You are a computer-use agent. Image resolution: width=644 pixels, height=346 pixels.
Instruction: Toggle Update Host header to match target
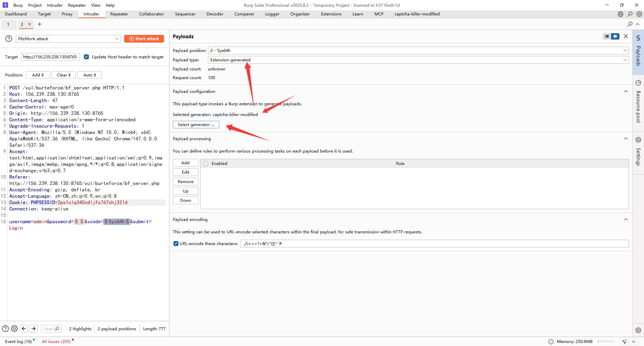click(x=87, y=57)
